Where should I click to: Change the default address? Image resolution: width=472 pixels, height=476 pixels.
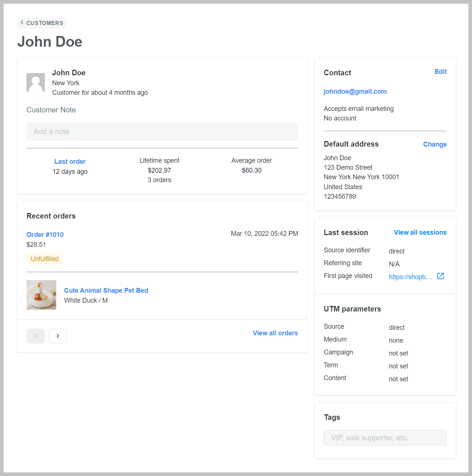[435, 144]
